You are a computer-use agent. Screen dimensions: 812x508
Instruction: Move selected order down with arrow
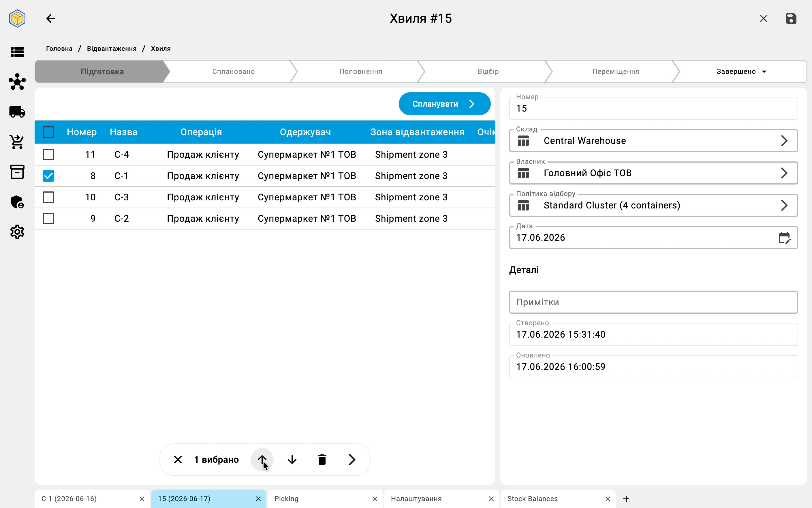click(x=292, y=459)
